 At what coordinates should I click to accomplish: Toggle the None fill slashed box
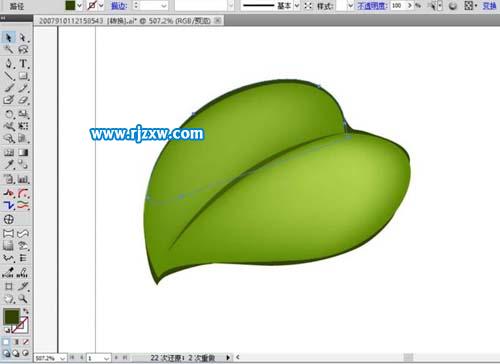(26, 342)
